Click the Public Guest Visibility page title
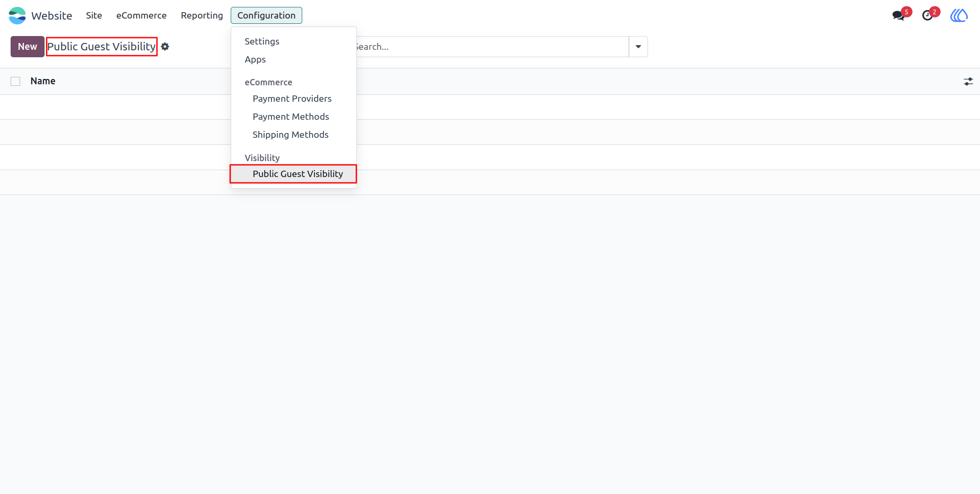980x494 pixels. (102, 47)
